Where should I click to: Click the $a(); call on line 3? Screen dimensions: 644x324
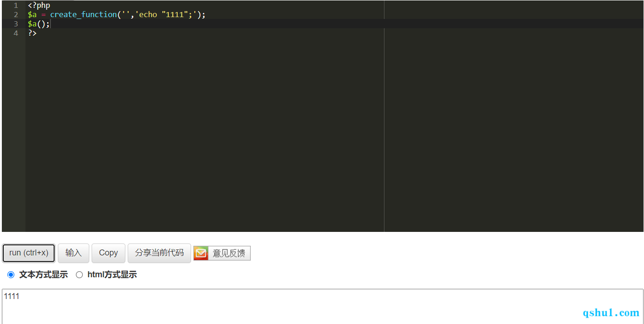(x=38, y=24)
